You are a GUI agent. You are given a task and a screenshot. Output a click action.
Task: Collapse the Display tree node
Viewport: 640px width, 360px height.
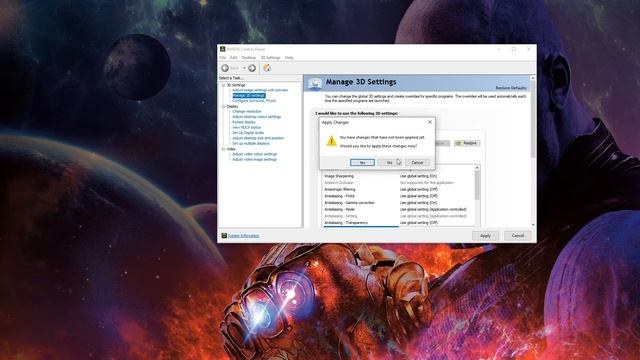pyautogui.click(x=223, y=107)
